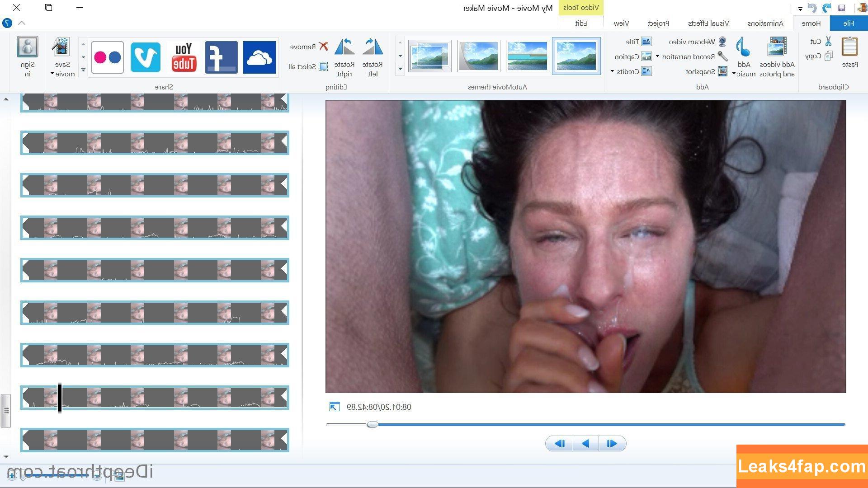Click the preview seek bar handle
The height and width of the screenshot is (488, 868).
pyautogui.click(x=372, y=424)
